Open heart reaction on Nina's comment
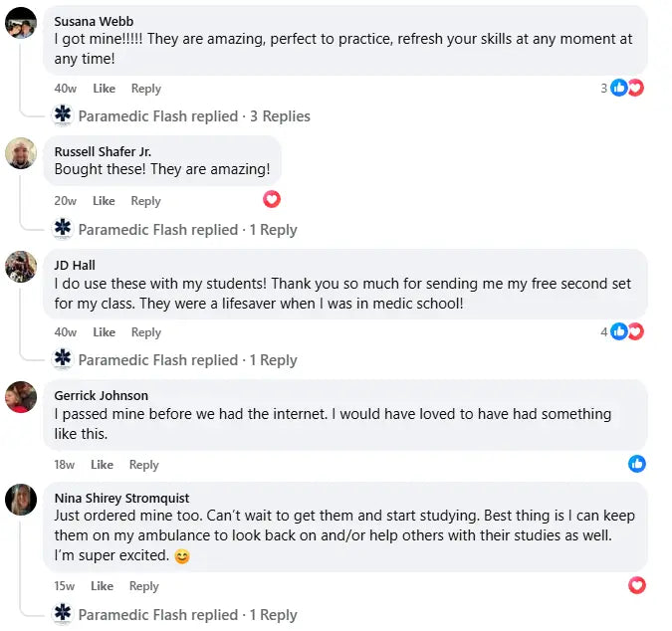Screen dimensions: 672x631 pos(637,585)
